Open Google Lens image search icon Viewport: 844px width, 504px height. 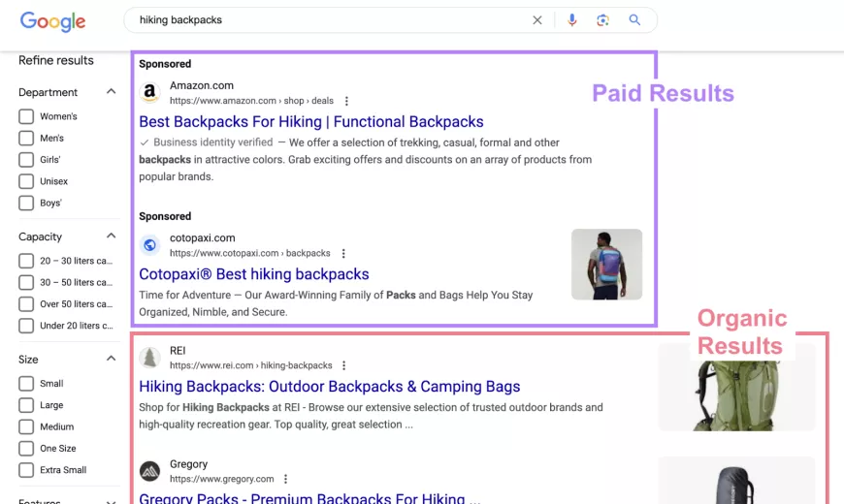pos(602,20)
